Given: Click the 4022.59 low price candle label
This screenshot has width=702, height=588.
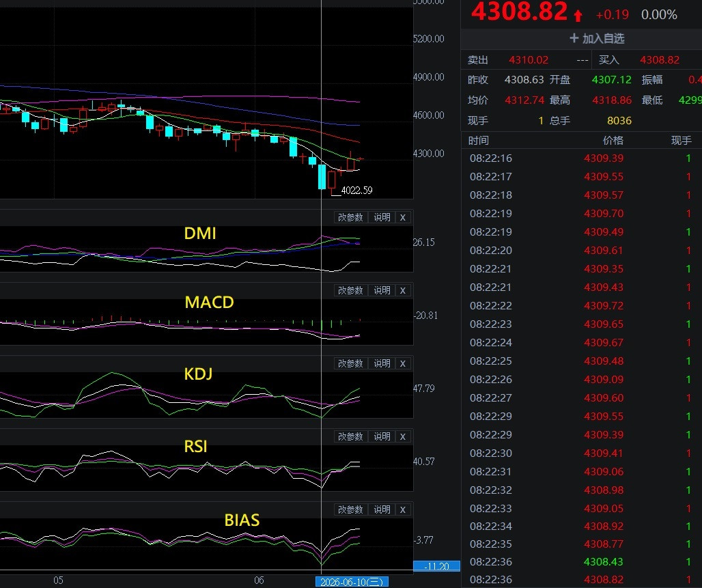Looking at the screenshot, I should coord(356,191).
